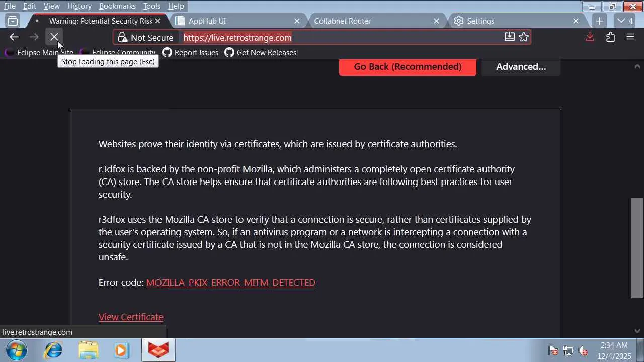
Task: Launch Internet Explorer from the taskbar
Action: point(53,350)
